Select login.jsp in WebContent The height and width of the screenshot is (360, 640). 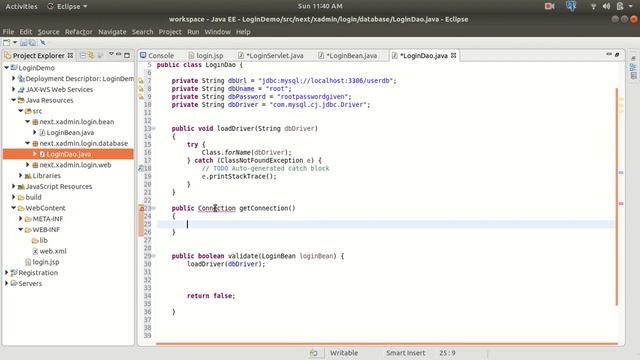click(45, 262)
